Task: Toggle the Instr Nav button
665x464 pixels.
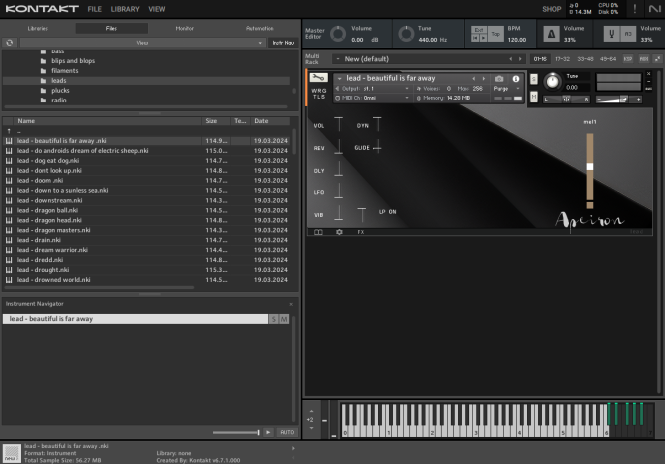Action: click(x=283, y=43)
